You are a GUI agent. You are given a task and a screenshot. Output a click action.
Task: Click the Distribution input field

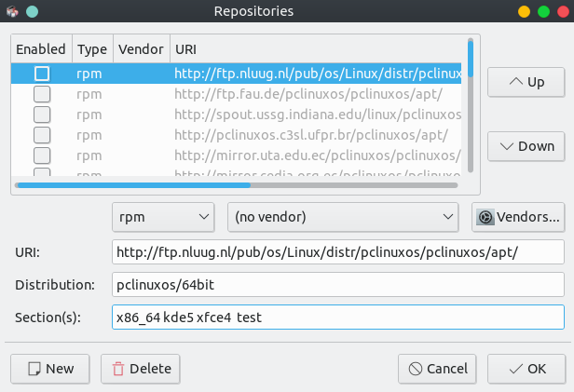tap(337, 284)
